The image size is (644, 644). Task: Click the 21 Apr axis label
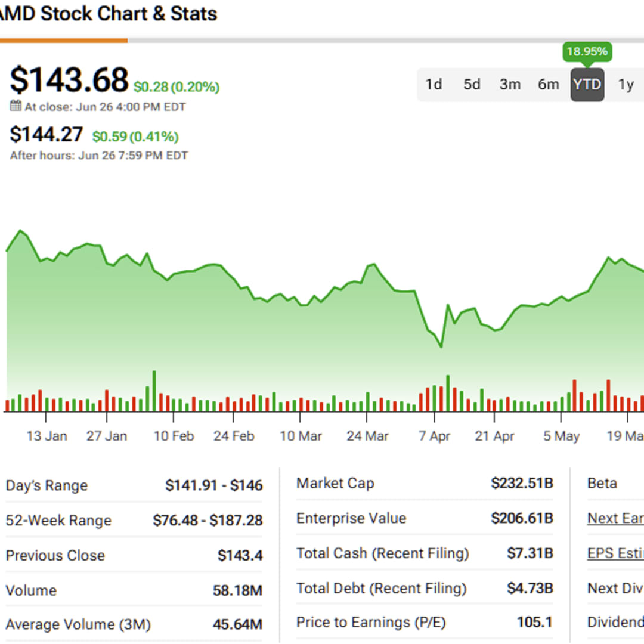(494, 436)
